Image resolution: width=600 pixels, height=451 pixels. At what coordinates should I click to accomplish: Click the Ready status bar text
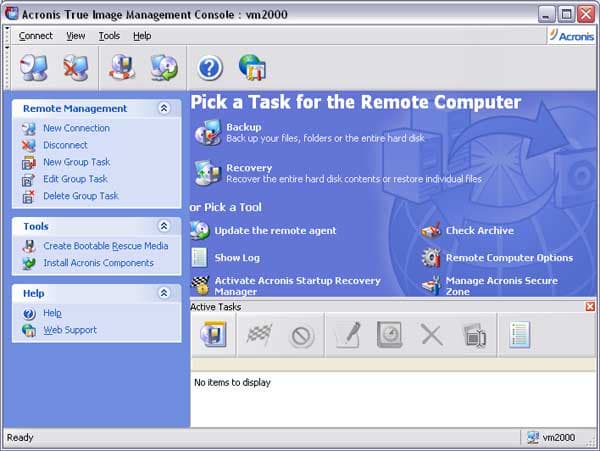[20, 437]
